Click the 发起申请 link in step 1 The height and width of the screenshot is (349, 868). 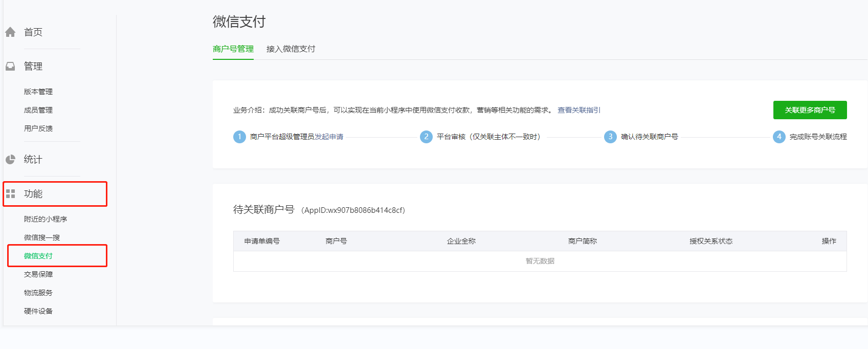329,137
